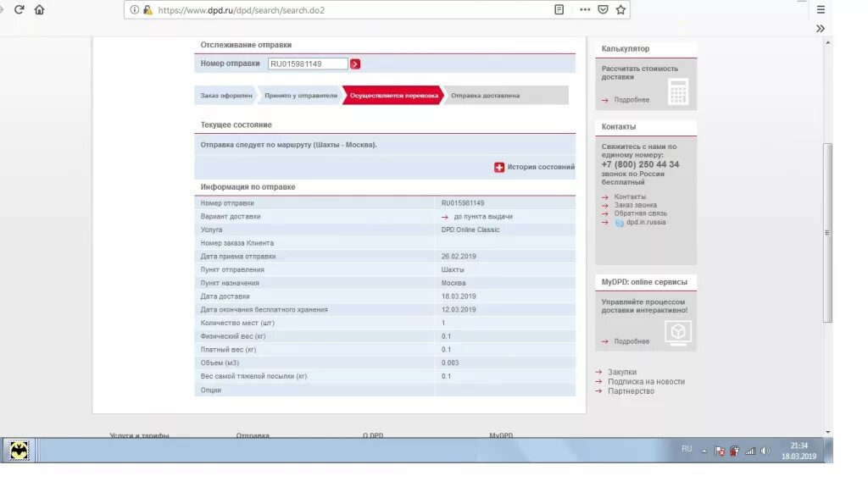Screen dimensions: 868x487
Task: Open the Партнерство link
Action: point(631,390)
